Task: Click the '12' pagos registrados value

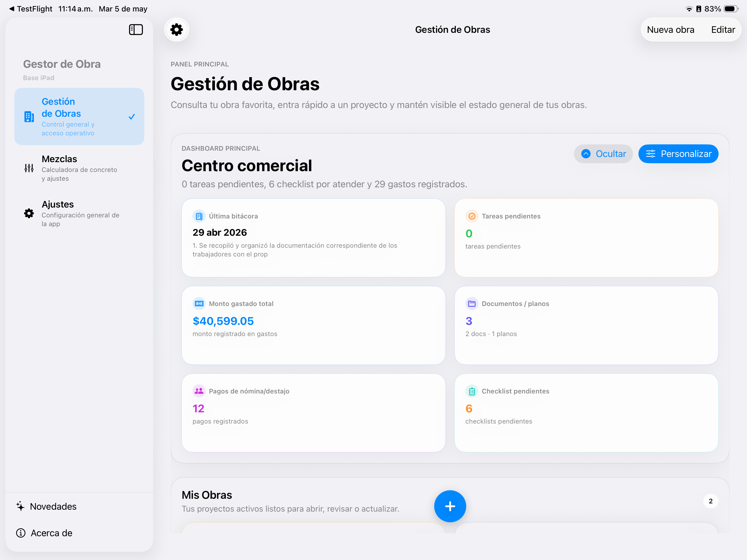Action: pyautogui.click(x=198, y=408)
